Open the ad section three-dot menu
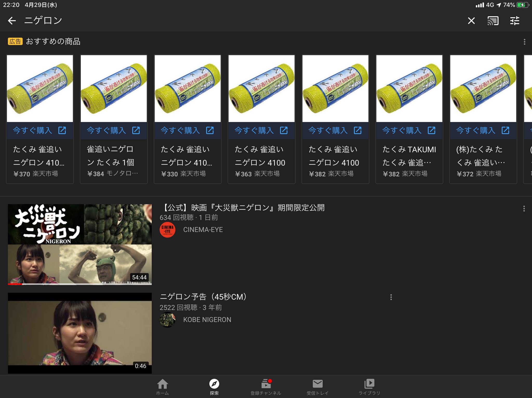This screenshot has height=398, width=532. (524, 42)
